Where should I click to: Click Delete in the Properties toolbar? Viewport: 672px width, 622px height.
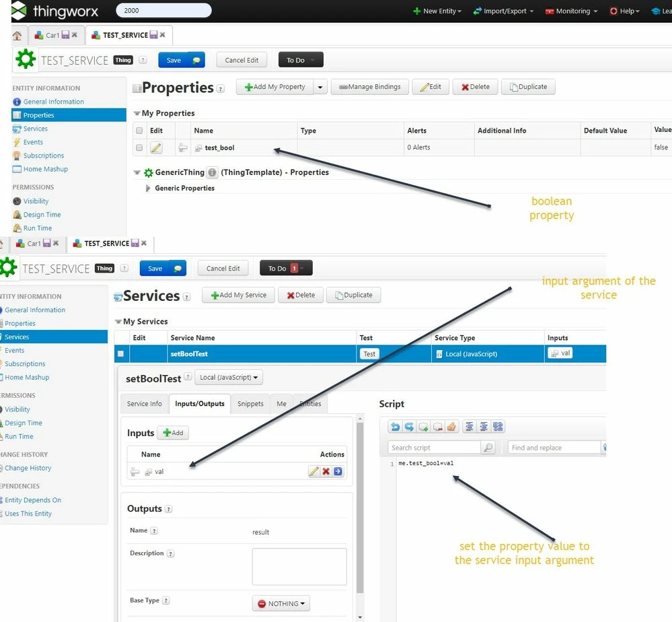point(476,87)
